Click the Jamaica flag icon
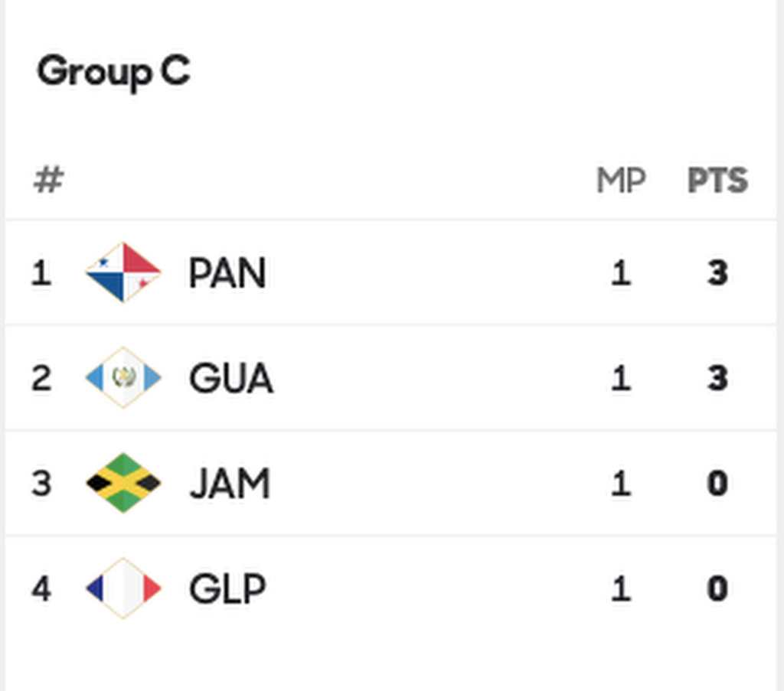784x691 pixels. click(x=123, y=483)
